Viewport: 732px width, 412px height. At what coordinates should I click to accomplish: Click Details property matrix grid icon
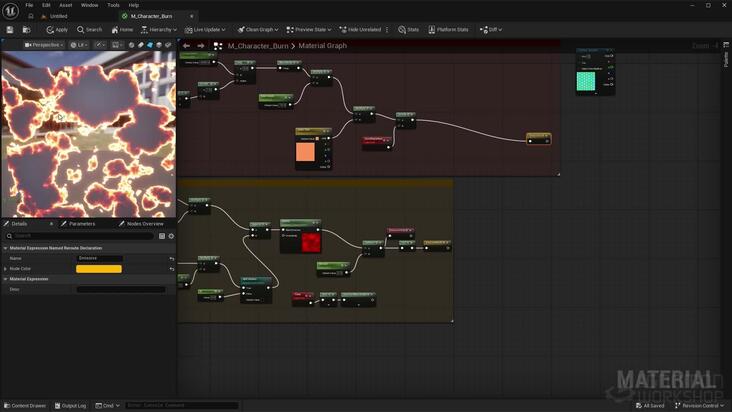162,236
